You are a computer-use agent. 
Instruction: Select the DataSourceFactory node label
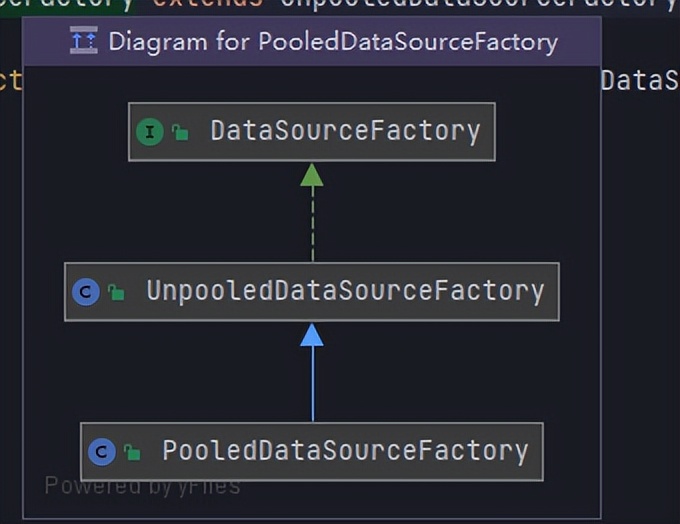(346, 131)
